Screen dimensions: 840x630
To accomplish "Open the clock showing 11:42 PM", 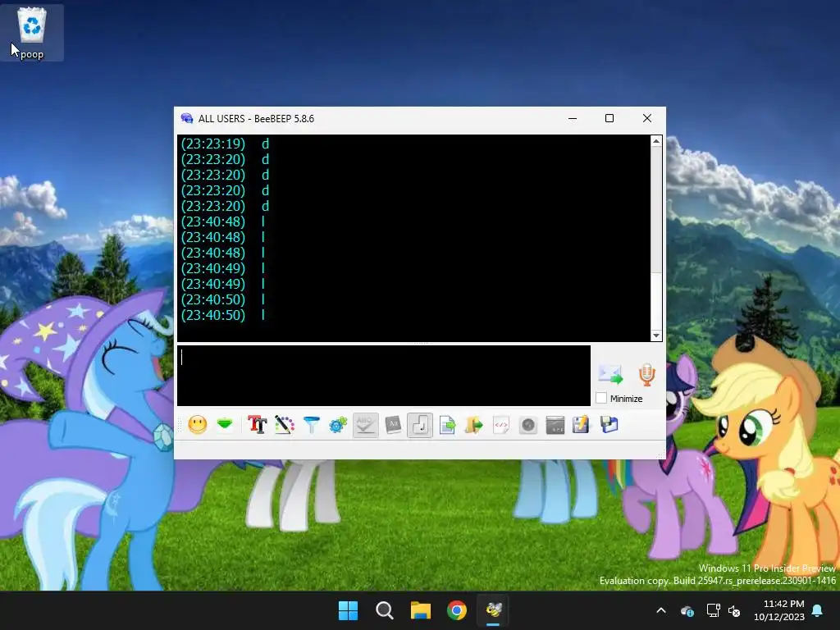I will point(779,610).
